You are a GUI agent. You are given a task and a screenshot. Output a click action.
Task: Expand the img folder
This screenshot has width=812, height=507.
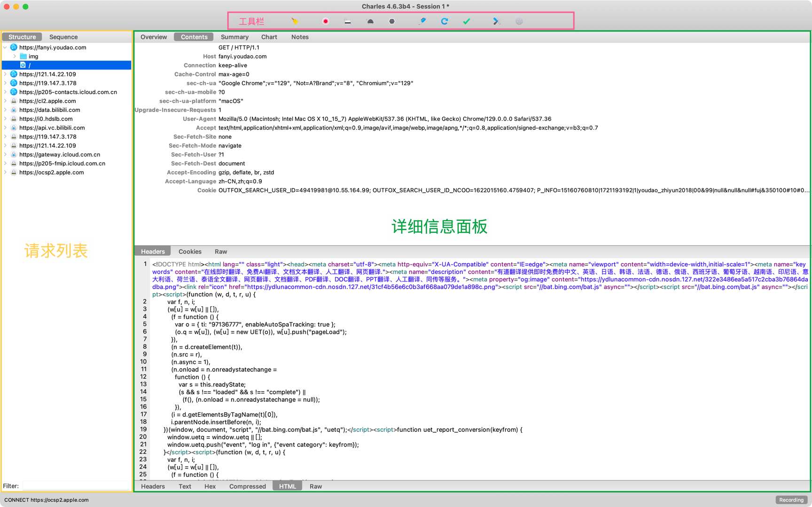(x=15, y=56)
